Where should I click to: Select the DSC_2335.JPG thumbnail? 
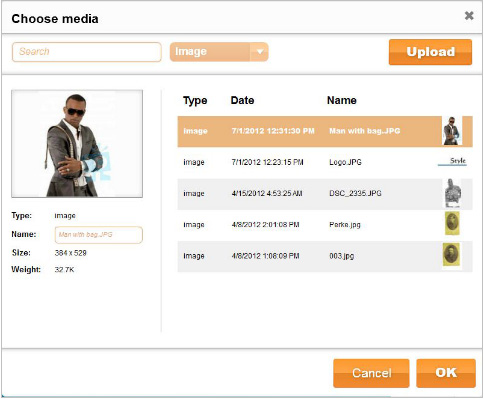tap(452, 193)
